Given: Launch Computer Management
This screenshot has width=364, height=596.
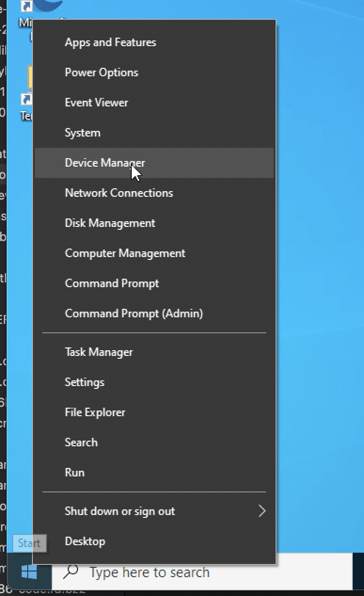Looking at the screenshot, I should 154,253.
